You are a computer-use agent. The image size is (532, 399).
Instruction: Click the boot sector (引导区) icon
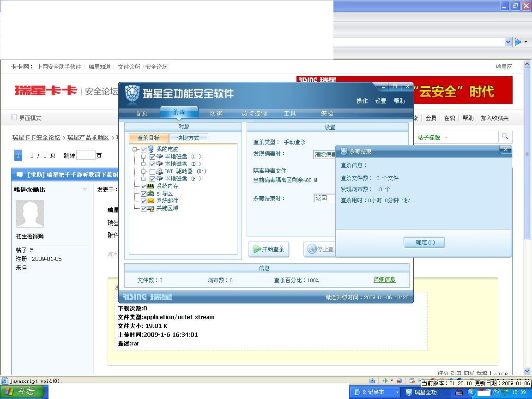click(x=151, y=193)
